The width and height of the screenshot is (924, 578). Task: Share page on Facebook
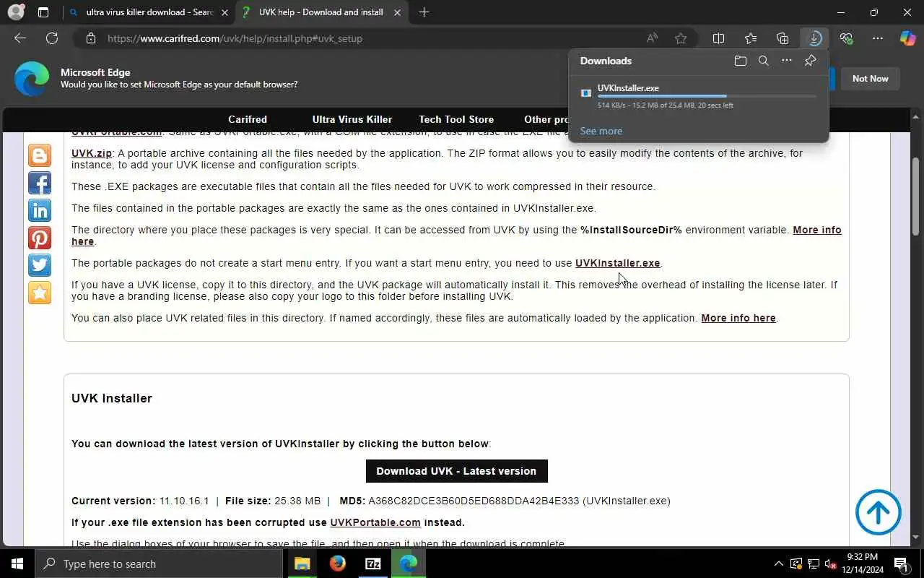[40, 183]
